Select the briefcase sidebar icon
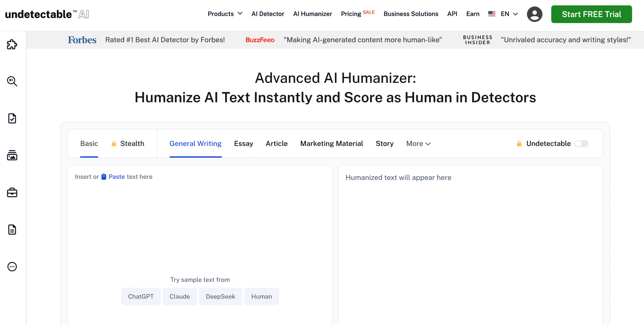 click(x=12, y=193)
